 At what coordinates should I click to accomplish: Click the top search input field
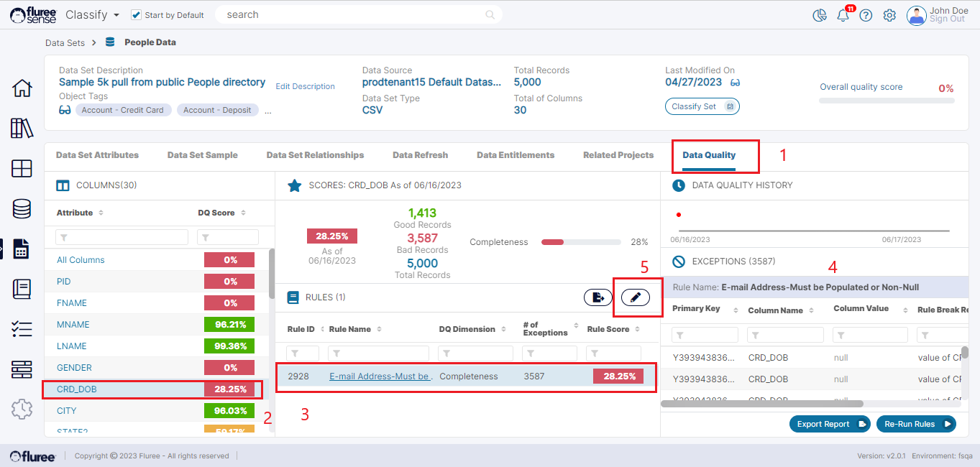352,15
